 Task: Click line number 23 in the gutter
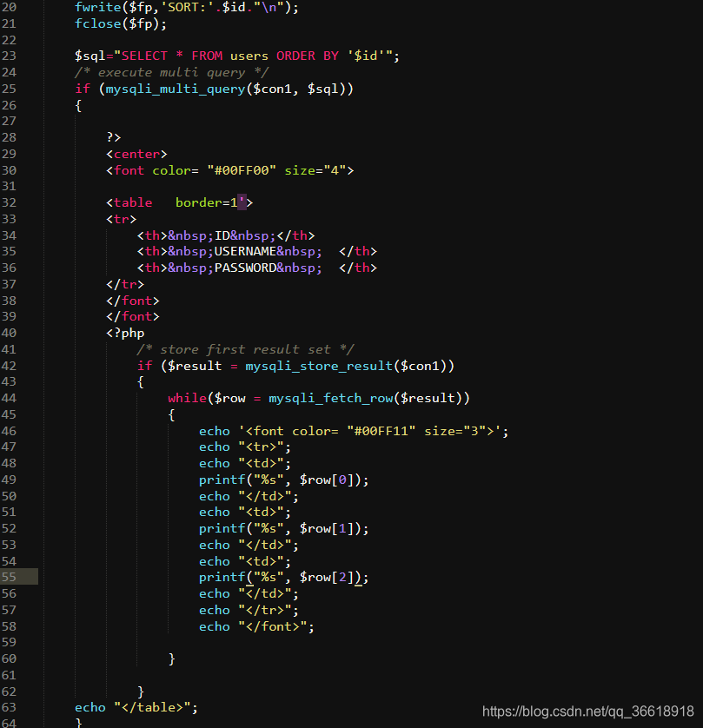point(9,56)
